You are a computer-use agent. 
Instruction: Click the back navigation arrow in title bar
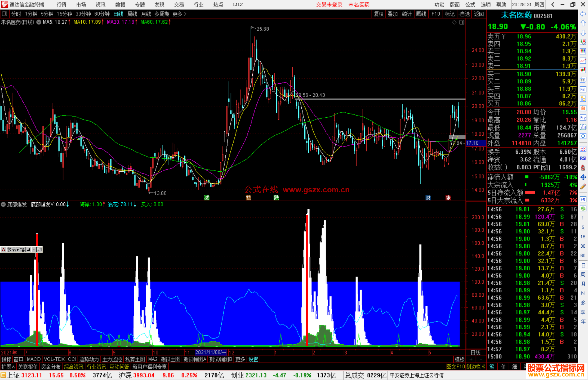pos(553,4)
